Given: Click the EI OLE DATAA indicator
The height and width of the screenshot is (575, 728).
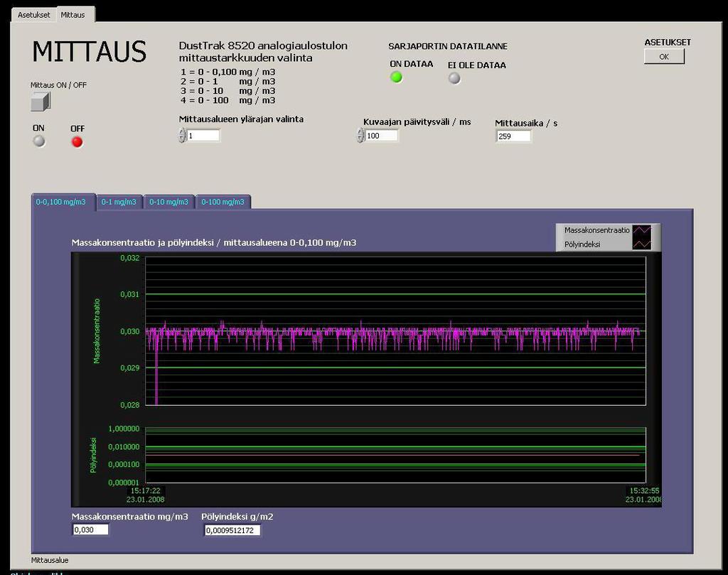Looking at the screenshot, I should [x=454, y=78].
